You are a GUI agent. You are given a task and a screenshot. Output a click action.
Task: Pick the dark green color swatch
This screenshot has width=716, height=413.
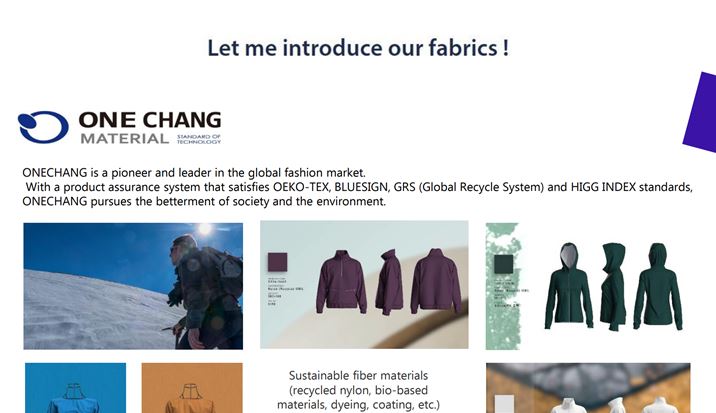(503, 264)
